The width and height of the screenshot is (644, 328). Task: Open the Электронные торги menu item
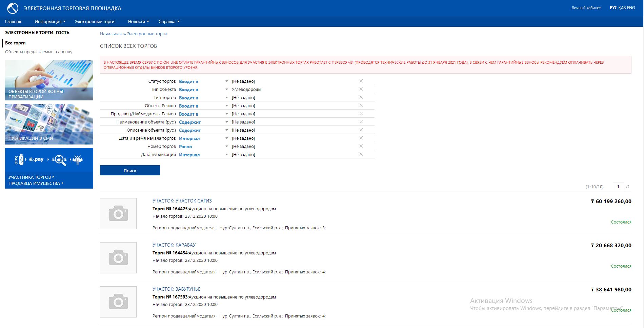(x=95, y=22)
